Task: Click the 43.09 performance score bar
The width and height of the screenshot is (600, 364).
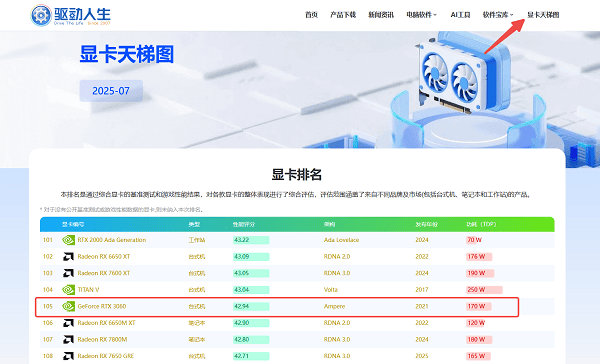Action: click(x=251, y=256)
